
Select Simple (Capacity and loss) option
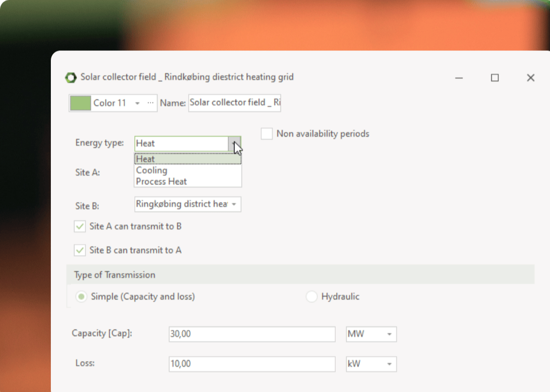[80, 297]
